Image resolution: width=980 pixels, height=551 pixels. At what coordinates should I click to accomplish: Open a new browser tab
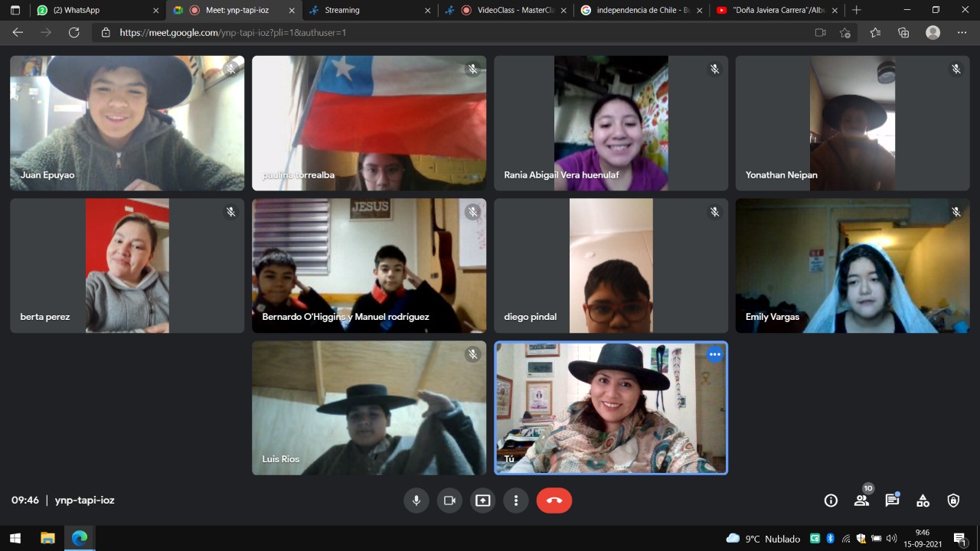pos(857,11)
